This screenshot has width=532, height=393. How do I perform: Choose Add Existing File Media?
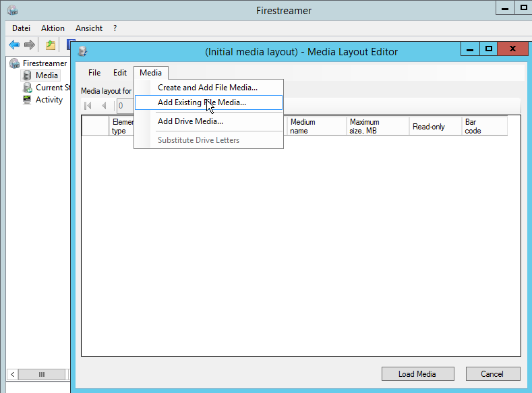202,102
